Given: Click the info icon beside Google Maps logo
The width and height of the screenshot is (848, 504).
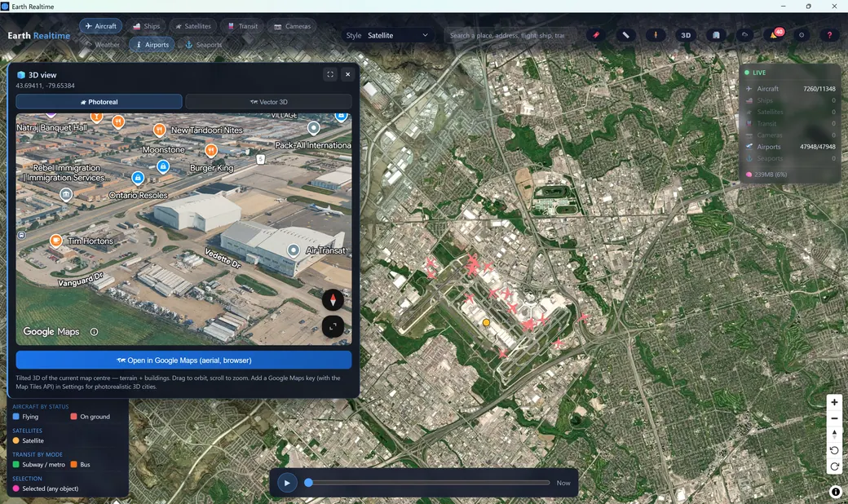Looking at the screenshot, I should [x=94, y=331].
